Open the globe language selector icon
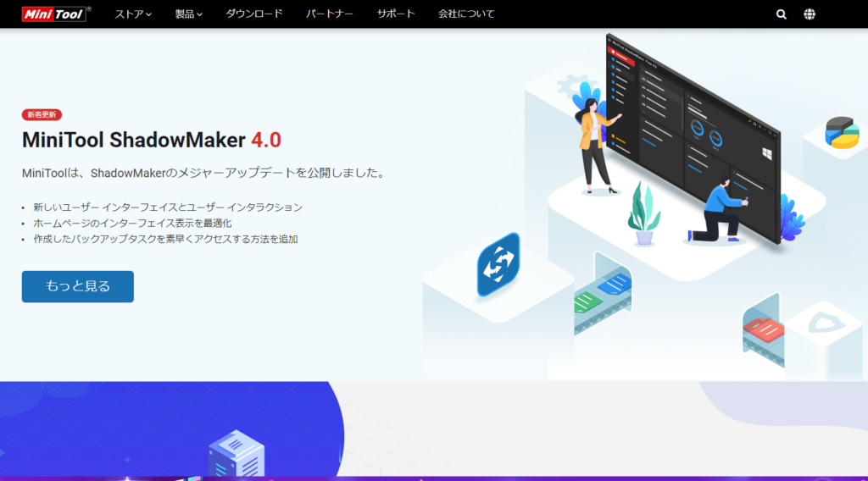Screen dimensions: 868x481 [x=810, y=14]
